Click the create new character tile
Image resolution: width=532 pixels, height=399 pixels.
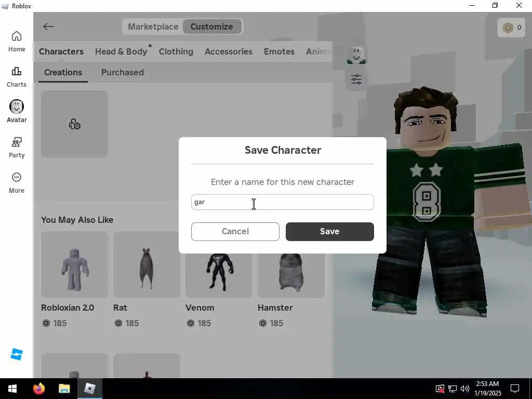[x=75, y=124]
